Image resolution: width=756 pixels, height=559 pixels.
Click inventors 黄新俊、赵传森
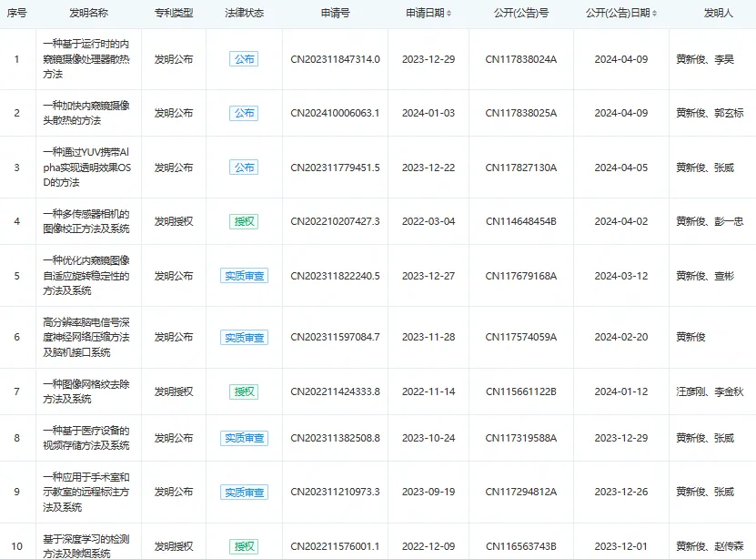coord(710,546)
